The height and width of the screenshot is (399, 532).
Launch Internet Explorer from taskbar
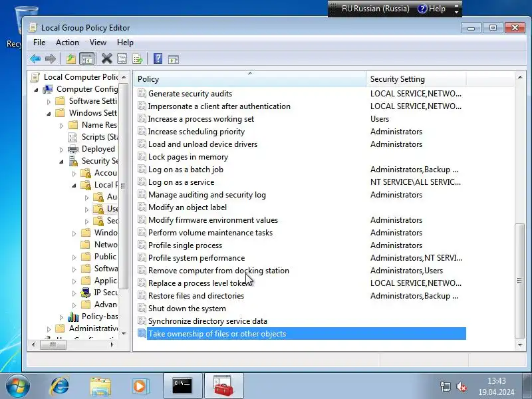[x=60, y=386]
